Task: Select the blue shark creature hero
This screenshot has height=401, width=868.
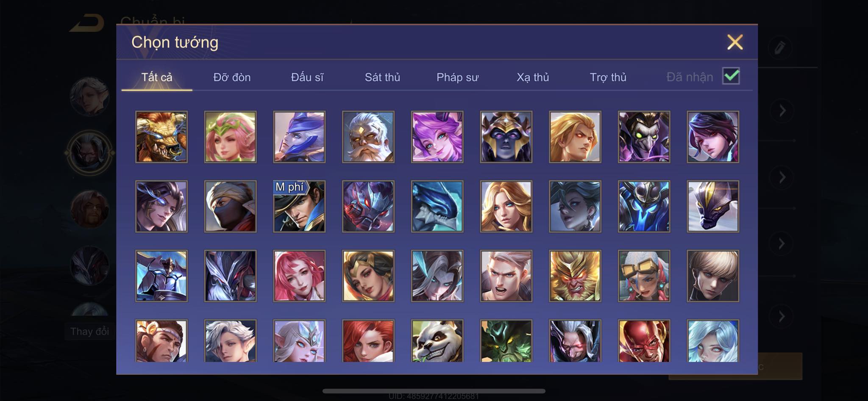Action: (x=437, y=206)
